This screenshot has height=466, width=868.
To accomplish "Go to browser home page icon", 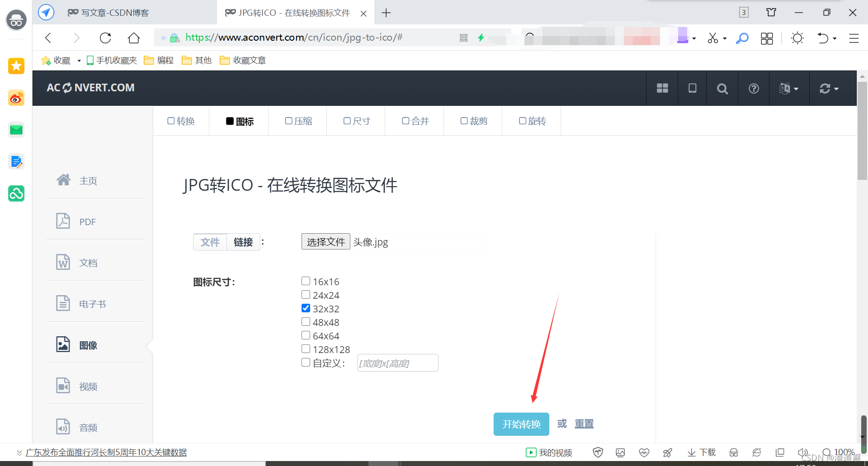I will 134,38.
